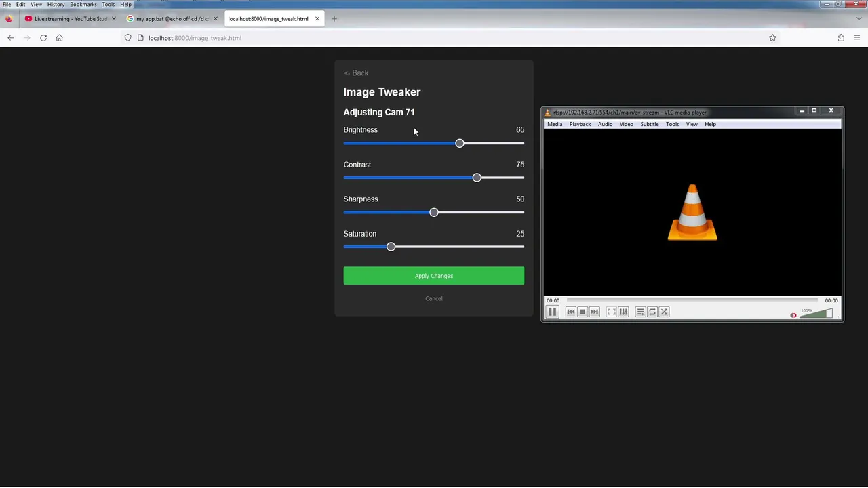Click the Contrast value 75

pyautogui.click(x=520, y=165)
